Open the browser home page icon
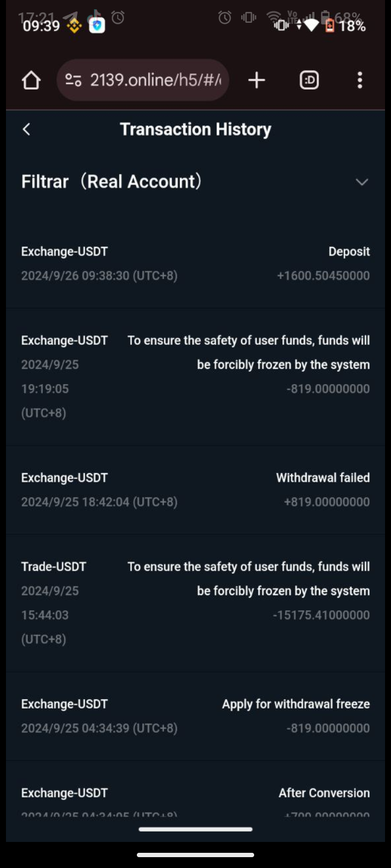 pyautogui.click(x=31, y=80)
